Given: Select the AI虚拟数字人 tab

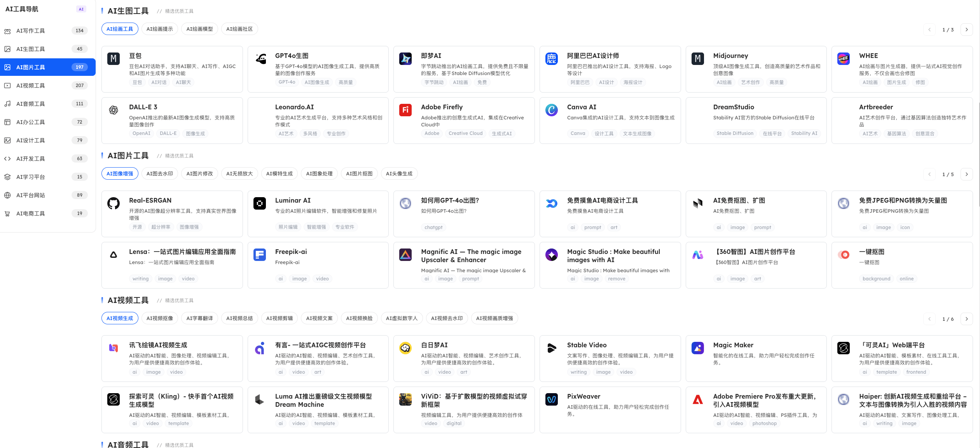Looking at the screenshot, I should pos(402,318).
